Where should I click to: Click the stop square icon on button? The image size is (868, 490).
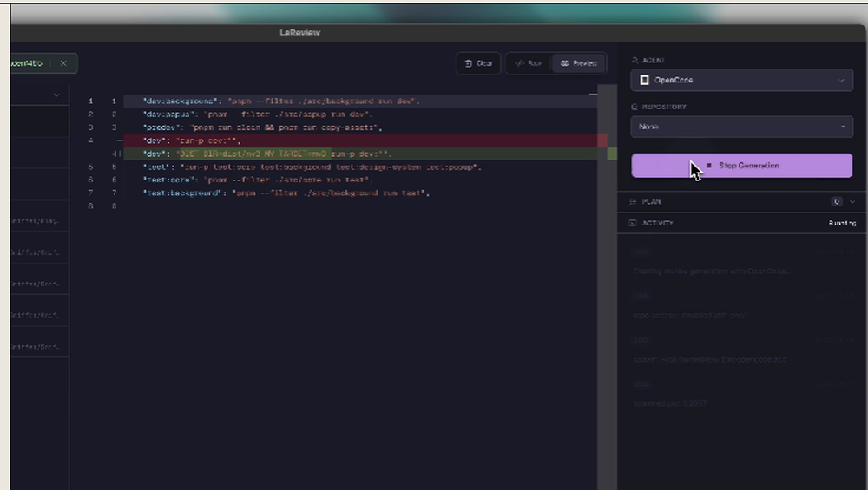708,166
